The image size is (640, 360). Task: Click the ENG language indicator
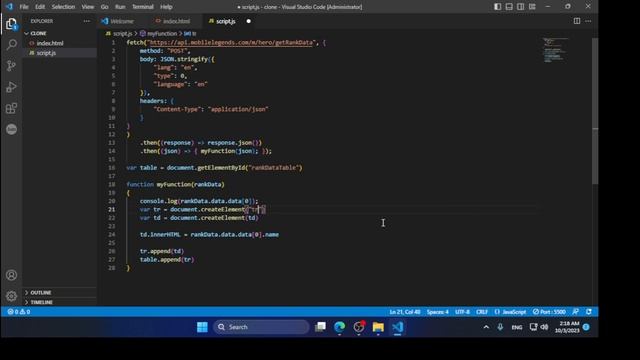point(517,327)
